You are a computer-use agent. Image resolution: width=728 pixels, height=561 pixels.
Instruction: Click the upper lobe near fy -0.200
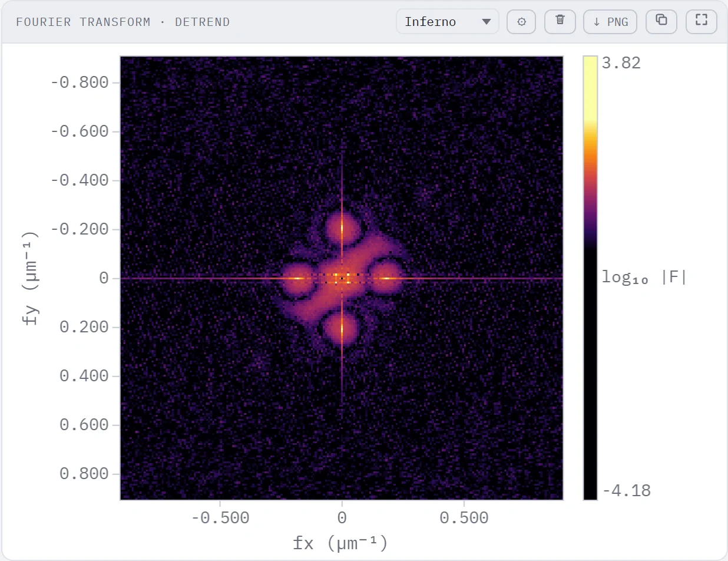342,228
